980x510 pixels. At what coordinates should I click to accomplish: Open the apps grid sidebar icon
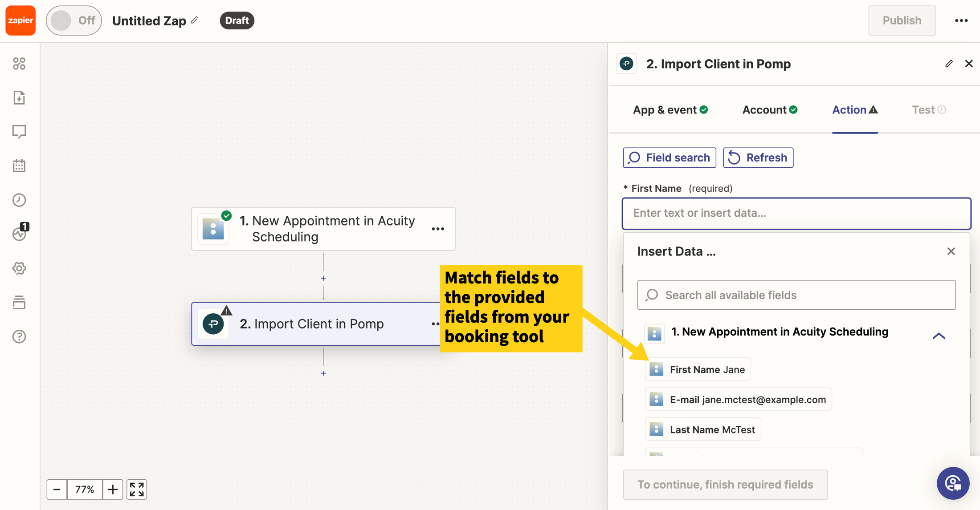19,64
